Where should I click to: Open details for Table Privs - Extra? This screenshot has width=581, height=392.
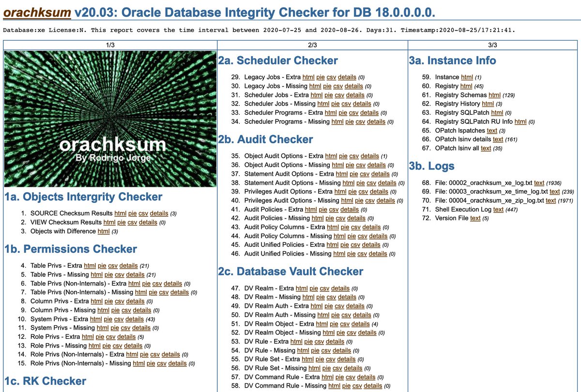128,266
